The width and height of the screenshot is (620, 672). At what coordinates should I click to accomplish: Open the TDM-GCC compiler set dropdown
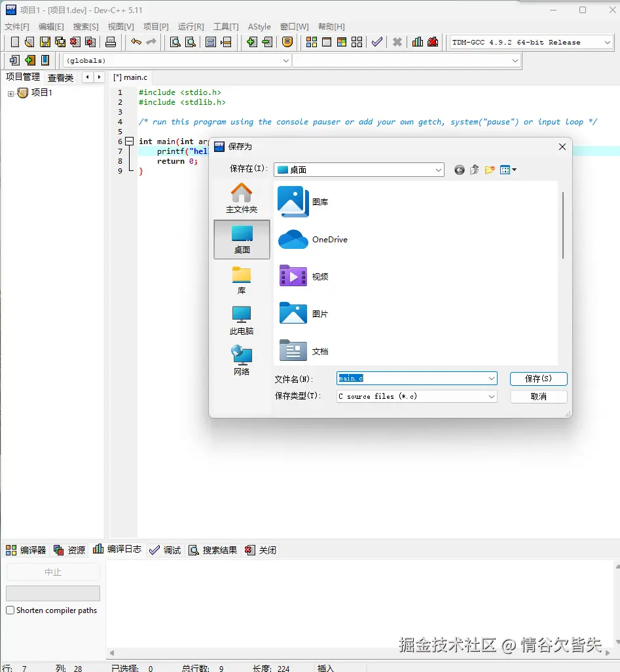(531, 43)
